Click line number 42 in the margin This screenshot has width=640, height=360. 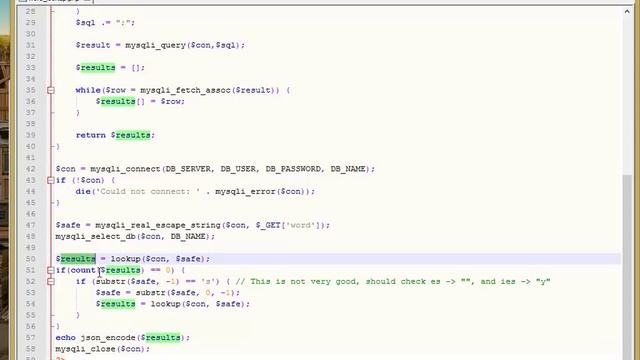31,169
